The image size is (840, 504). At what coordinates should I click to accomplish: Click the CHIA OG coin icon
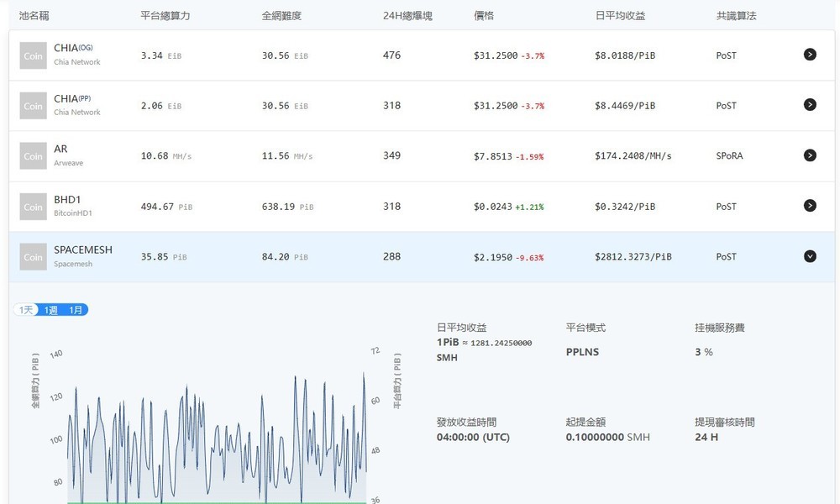coord(34,55)
